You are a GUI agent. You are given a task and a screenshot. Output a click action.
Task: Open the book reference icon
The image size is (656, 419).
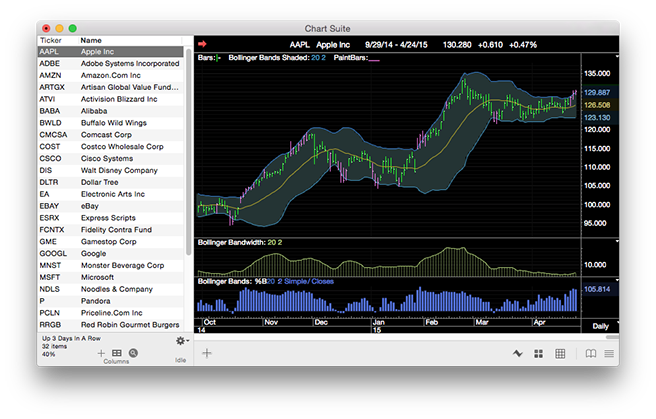[591, 354]
